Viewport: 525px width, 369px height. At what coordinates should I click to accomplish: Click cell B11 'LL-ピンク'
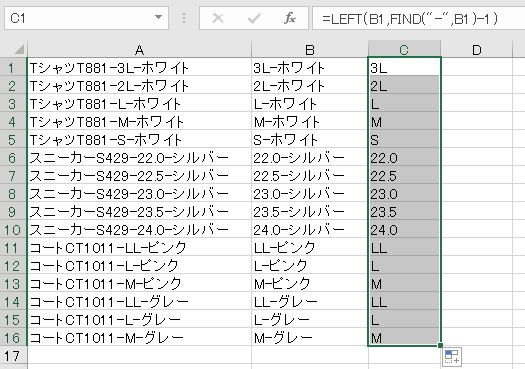click(310, 248)
